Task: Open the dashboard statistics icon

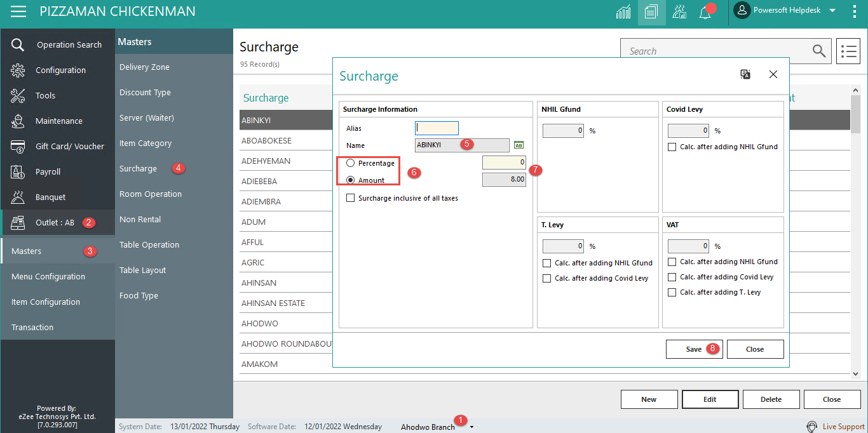Action: pyautogui.click(x=623, y=11)
